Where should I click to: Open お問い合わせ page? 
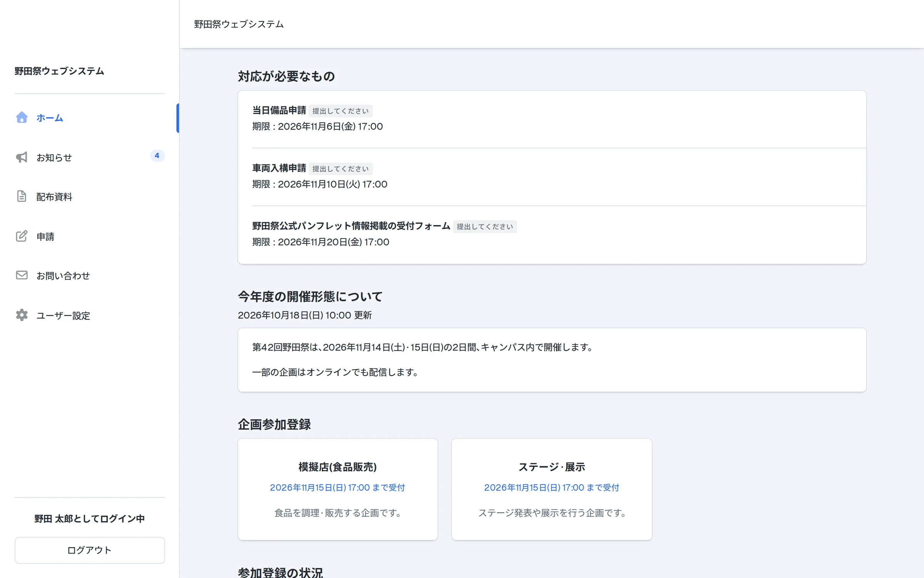90,276
